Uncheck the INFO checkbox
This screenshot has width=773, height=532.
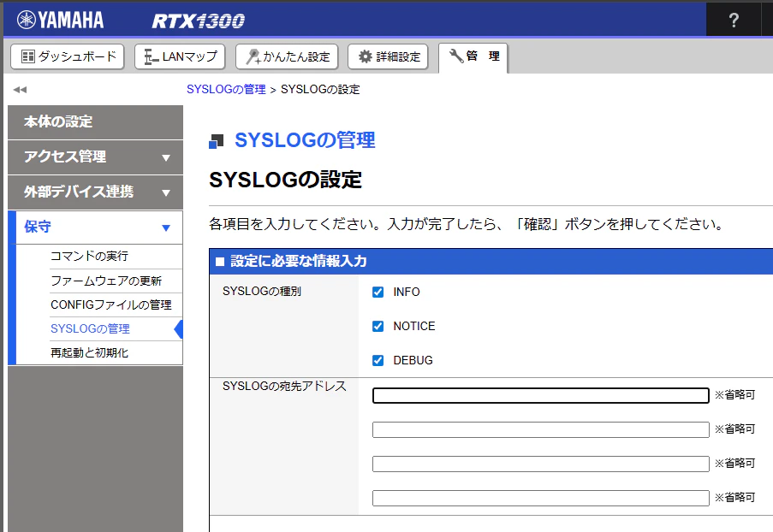tap(378, 293)
